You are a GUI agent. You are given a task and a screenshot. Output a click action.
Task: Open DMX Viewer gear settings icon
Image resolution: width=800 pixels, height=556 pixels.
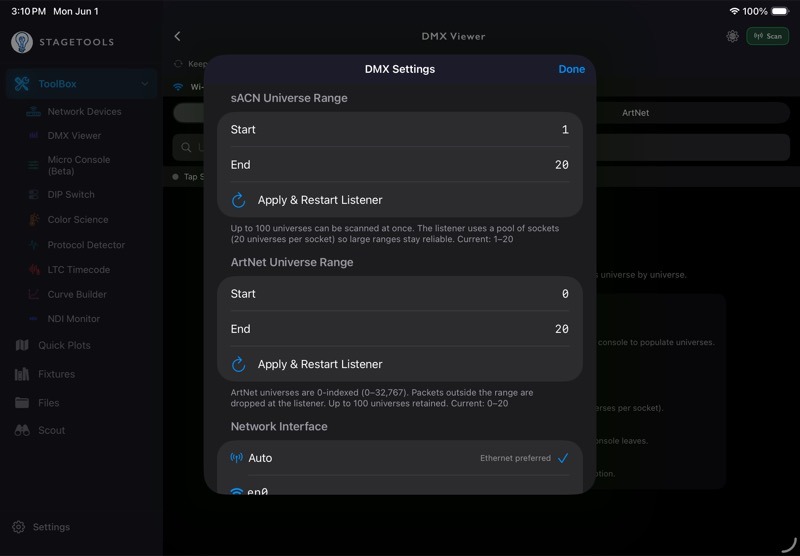733,36
